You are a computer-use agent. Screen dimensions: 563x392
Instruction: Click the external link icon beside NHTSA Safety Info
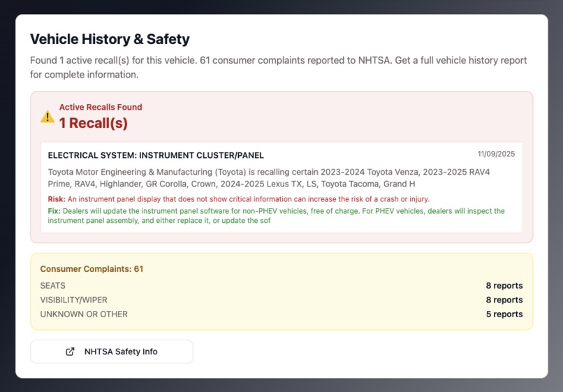pyautogui.click(x=70, y=351)
